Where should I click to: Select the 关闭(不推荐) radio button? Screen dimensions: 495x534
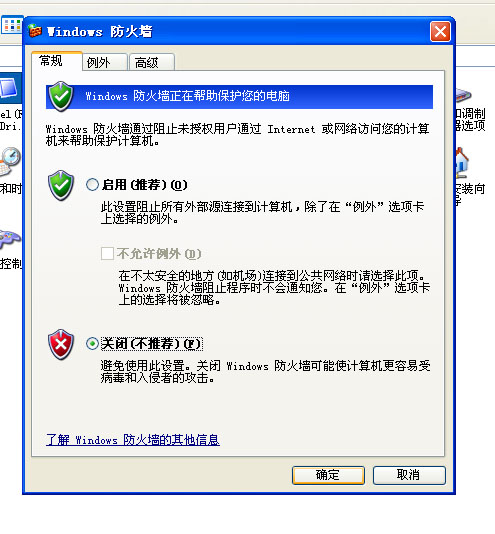pos(92,344)
